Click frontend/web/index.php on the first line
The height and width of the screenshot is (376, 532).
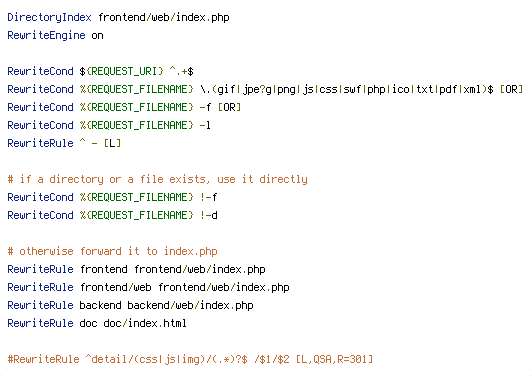point(164,17)
